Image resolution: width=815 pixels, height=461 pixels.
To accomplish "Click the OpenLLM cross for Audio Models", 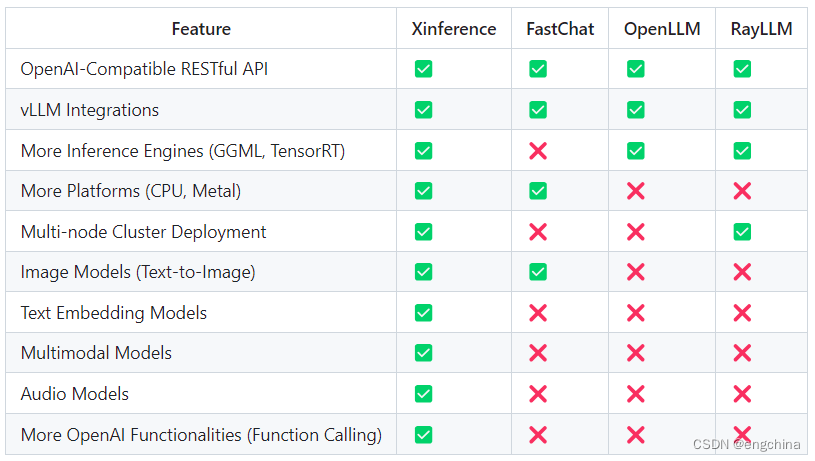I will [636, 394].
